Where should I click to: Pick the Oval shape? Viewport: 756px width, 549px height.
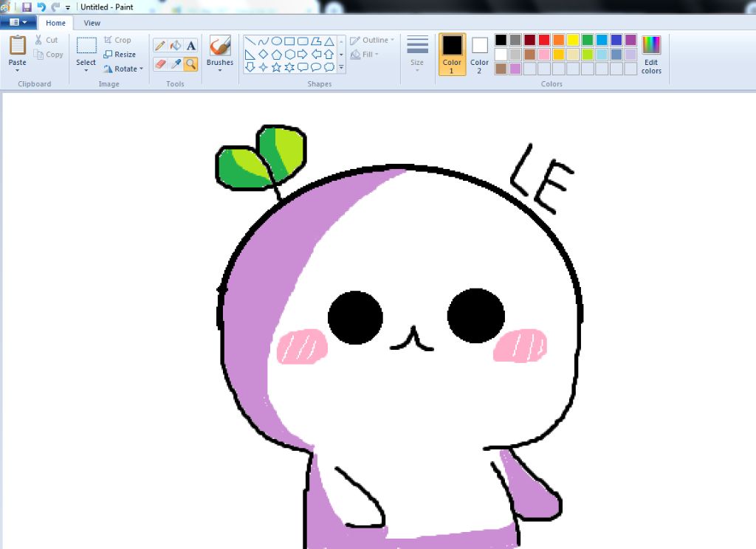coord(276,41)
